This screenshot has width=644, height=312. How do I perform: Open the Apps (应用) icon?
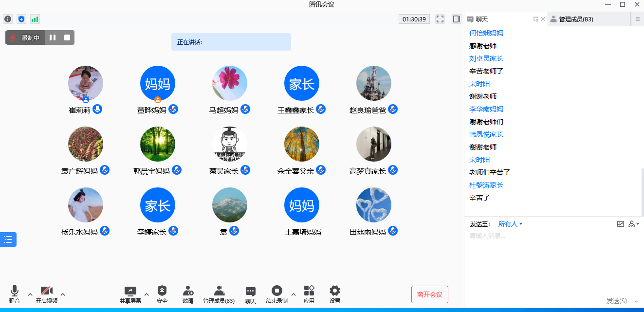point(309,294)
